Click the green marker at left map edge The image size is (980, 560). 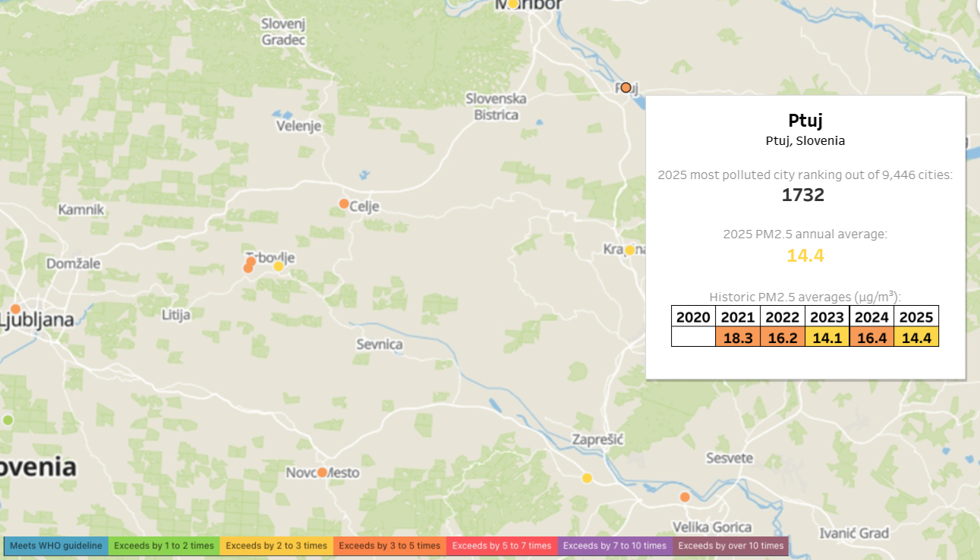click(8, 420)
